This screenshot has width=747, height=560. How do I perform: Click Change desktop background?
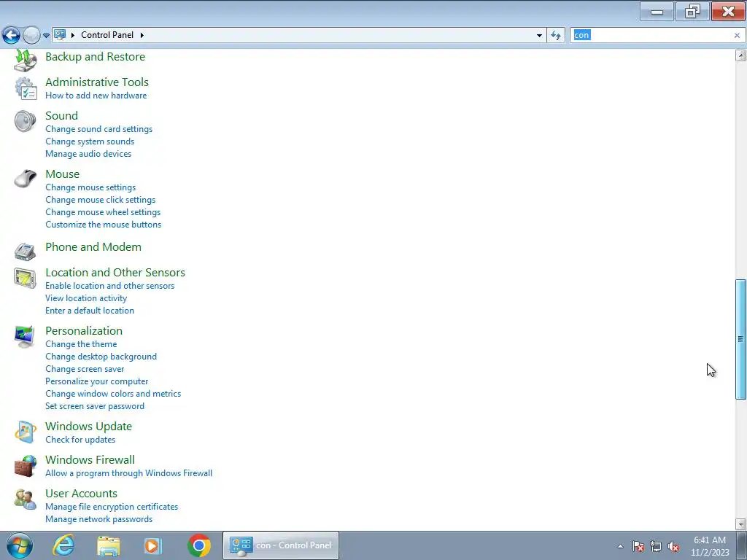click(101, 357)
